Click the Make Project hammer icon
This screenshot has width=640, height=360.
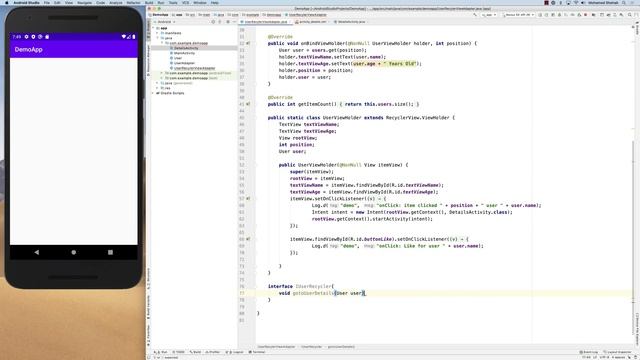coord(475,15)
